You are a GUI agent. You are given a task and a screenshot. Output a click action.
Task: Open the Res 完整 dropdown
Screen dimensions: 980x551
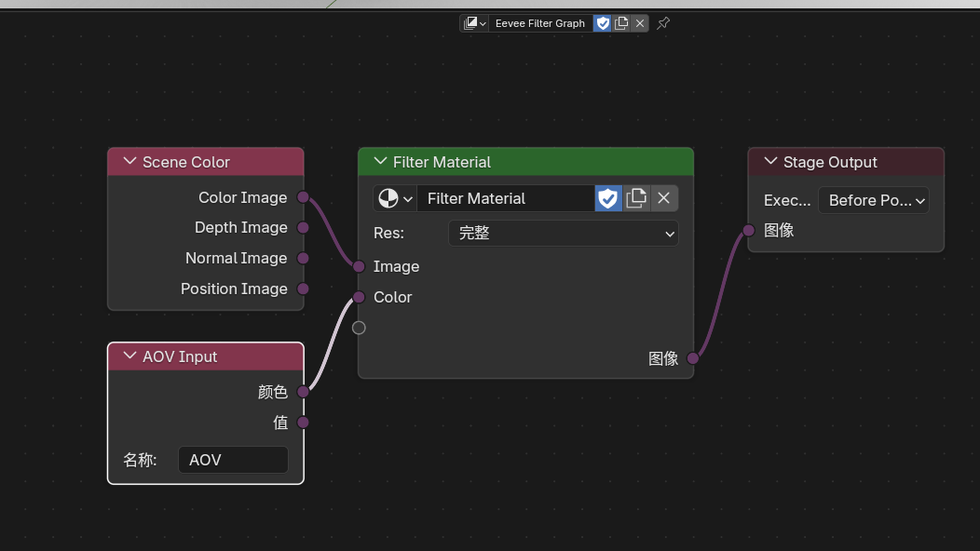[x=563, y=233]
